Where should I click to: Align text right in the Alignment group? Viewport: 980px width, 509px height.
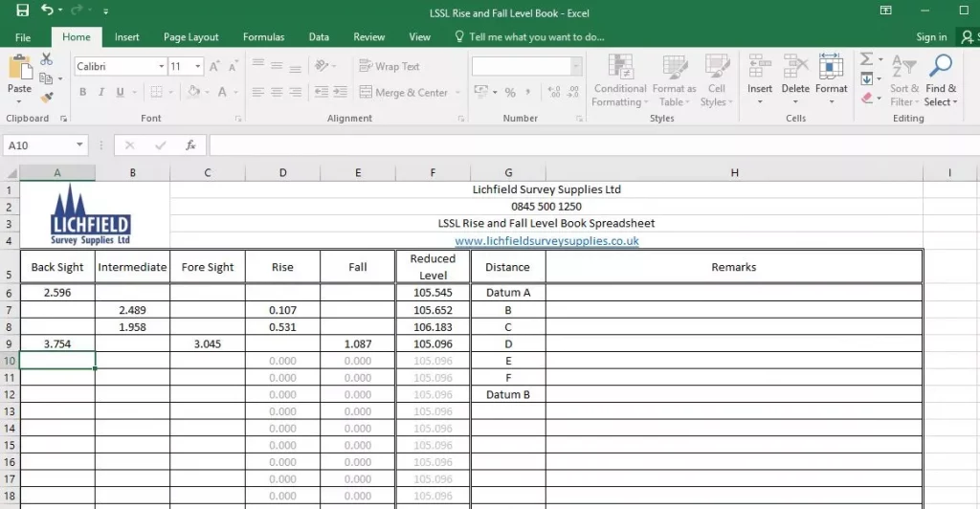[x=295, y=92]
